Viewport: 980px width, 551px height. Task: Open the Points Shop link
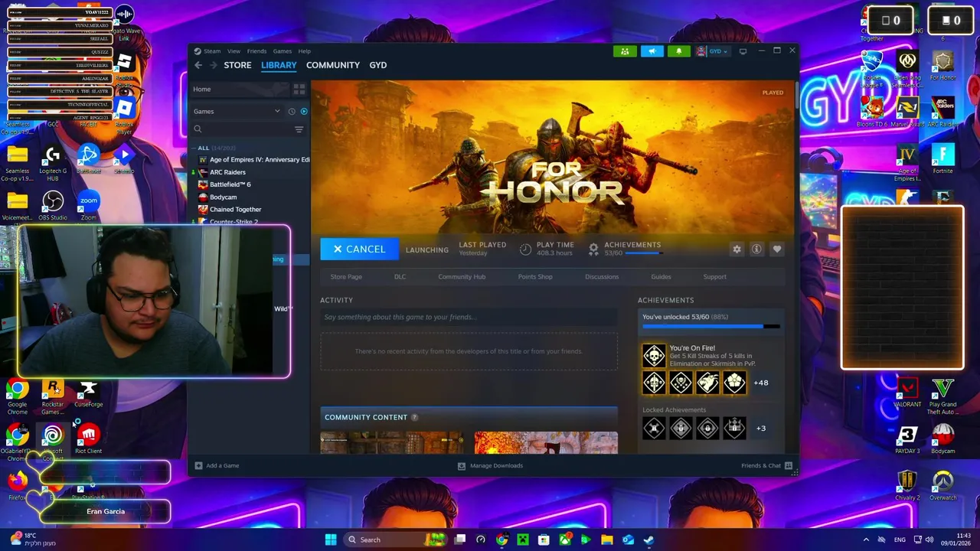[535, 276]
